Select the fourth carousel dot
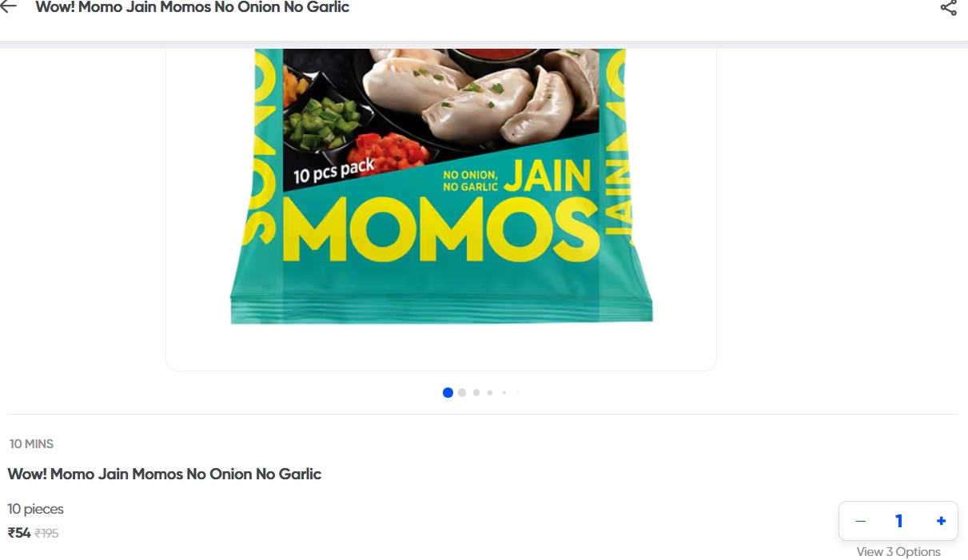 click(490, 392)
